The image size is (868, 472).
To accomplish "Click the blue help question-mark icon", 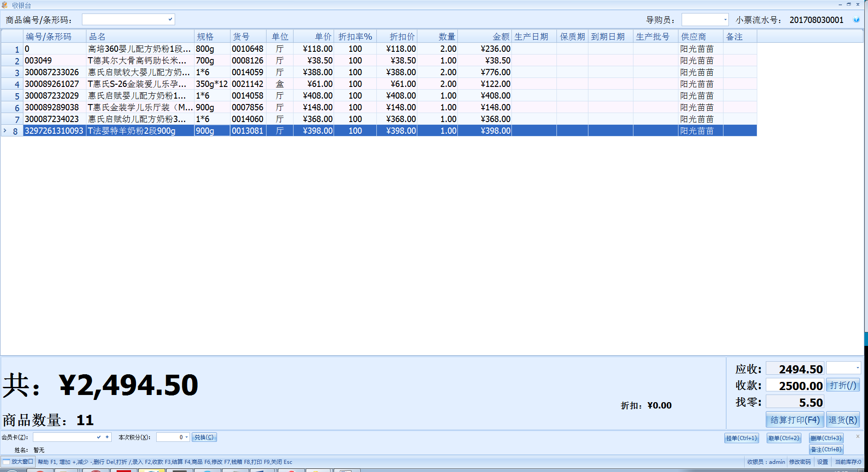I will click(856, 20).
